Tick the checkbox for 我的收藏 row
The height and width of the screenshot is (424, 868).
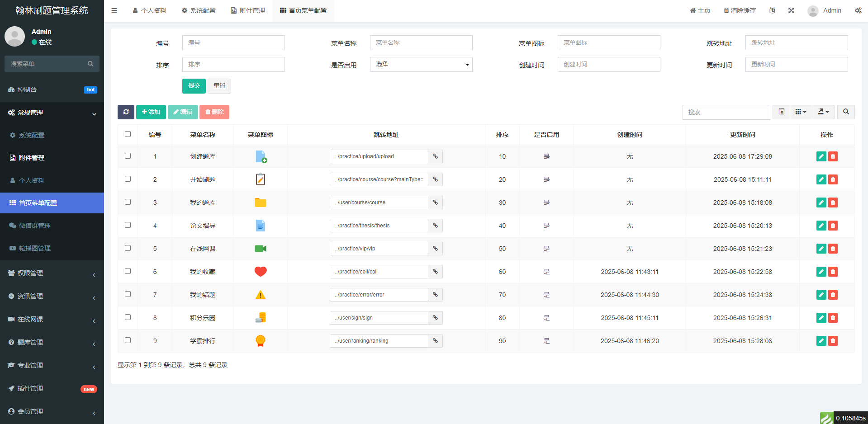click(x=128, y=271)
